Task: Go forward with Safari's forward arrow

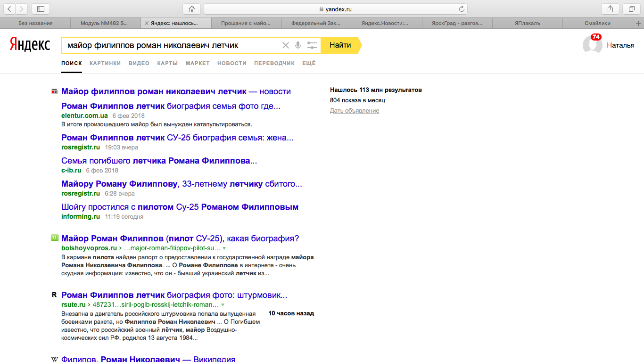Action: pos(22,9)
